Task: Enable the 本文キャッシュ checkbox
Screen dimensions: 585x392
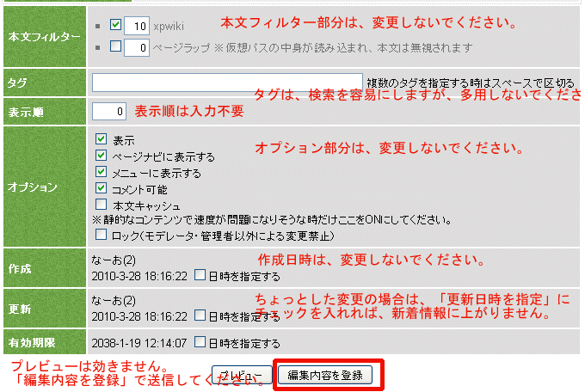Action: [x=102, y=205]
